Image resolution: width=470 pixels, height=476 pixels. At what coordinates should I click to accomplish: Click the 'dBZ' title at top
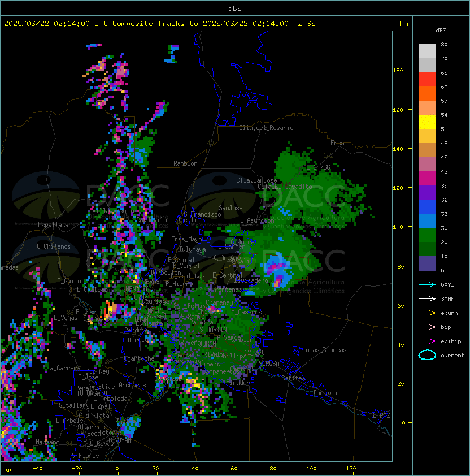click(x=235, y=8)
